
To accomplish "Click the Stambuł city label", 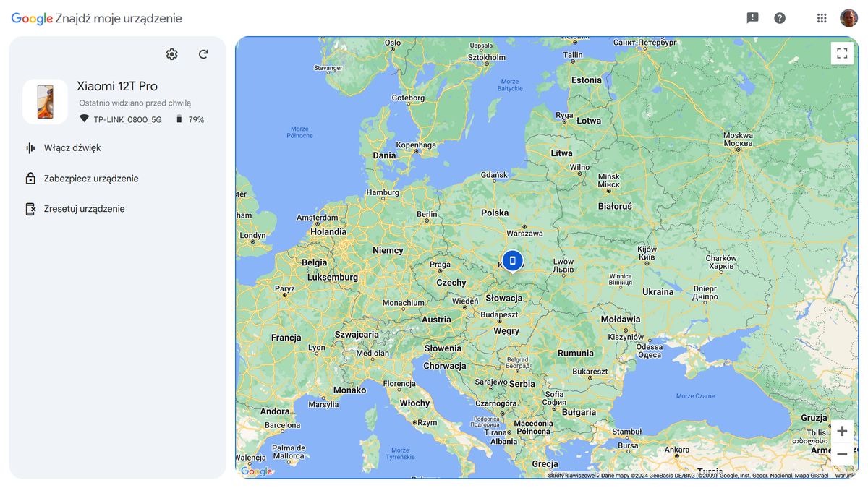I will (x=626, y=432).
